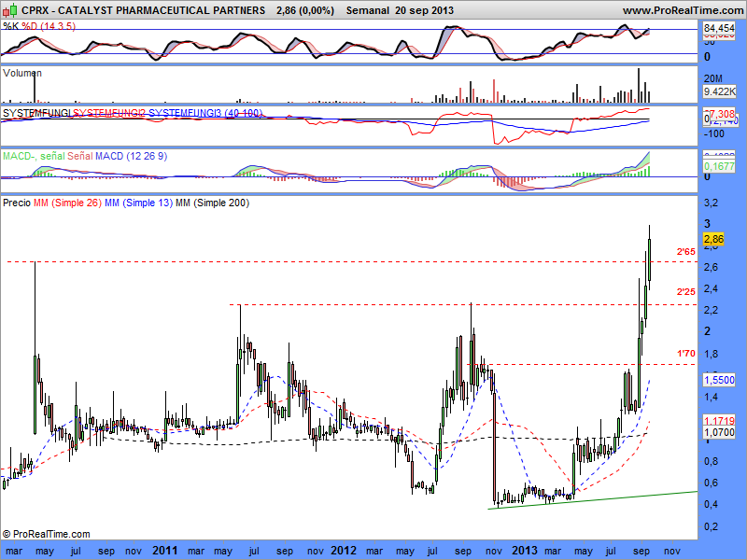Viewport: 747px width, 560px height.
Task: Click the www.ProRealTime.com link at top
Action: click(x=684, y=10)
